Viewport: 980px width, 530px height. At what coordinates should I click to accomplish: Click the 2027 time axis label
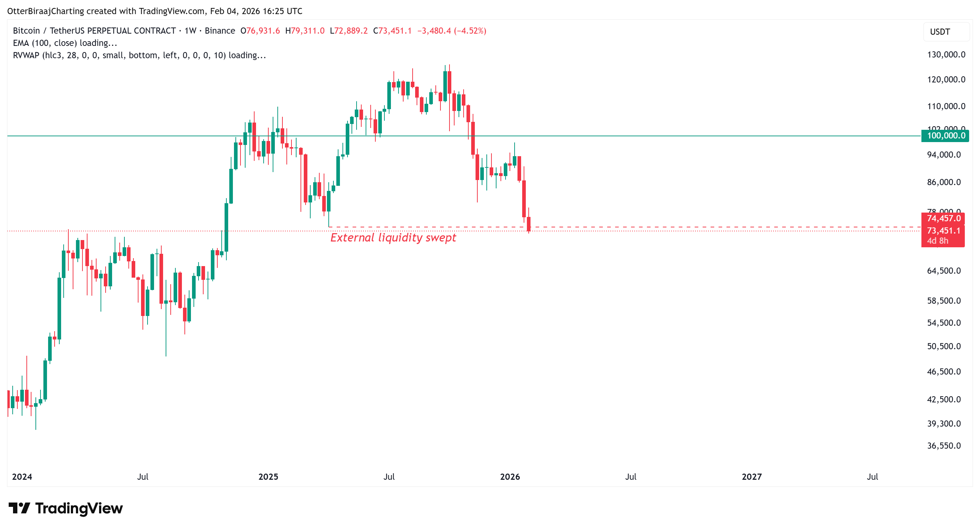[x=751, y=477]
